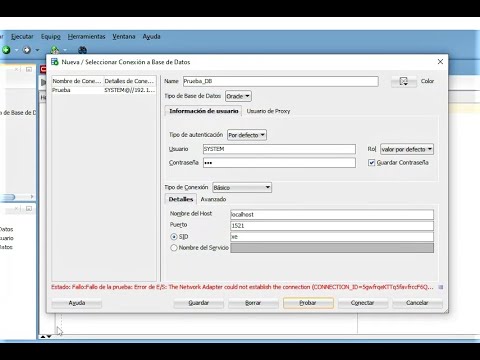
Task: Click the Nombre del Host field
Action: coord(332,214)
